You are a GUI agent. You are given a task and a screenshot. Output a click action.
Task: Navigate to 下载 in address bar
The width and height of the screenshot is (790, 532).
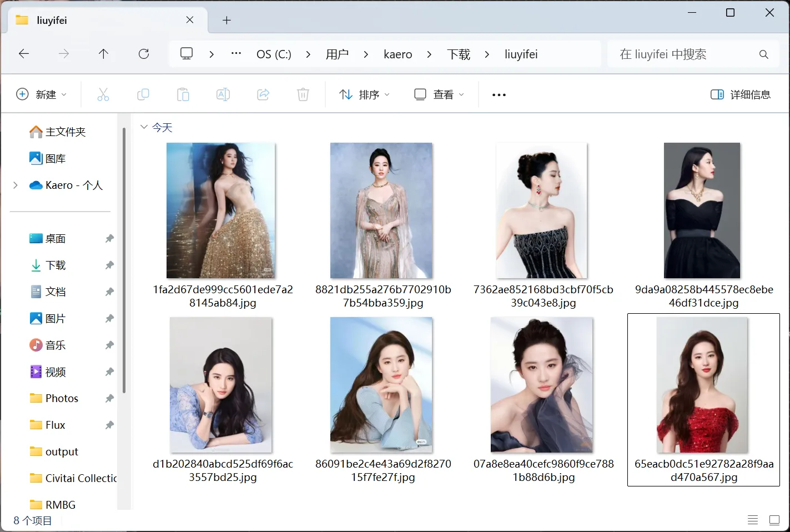click(459, 54)
